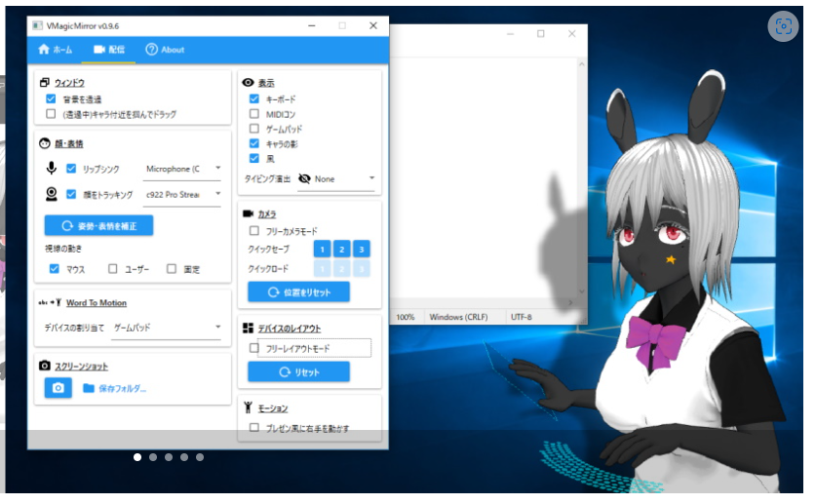816x504 pixels.
Task: Open the Microphone device dropdown
Action: (183, 169)
